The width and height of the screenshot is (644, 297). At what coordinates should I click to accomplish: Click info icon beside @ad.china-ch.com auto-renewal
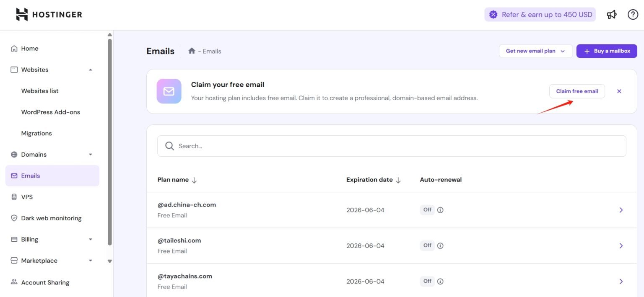pos(440,210)
